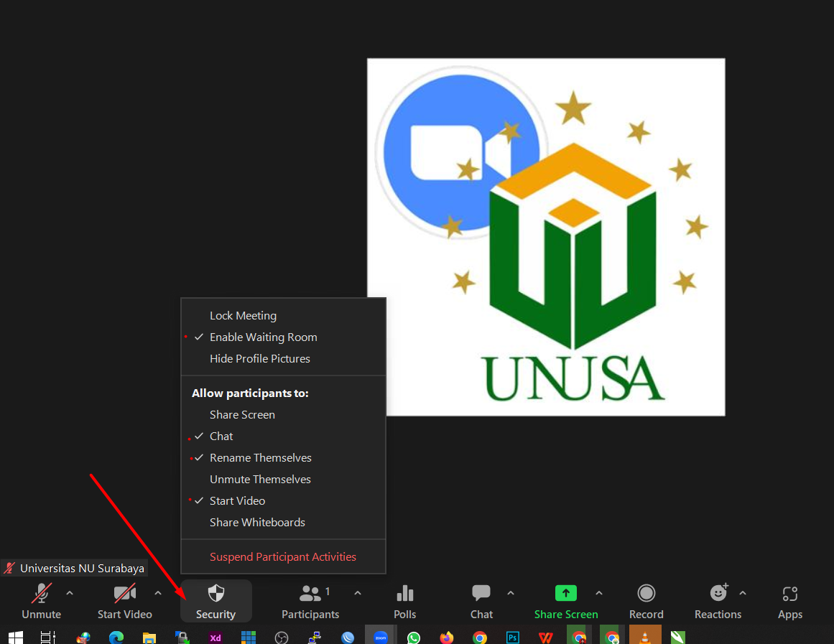Click the Unmute microphone icon
Screen dimensions: 834x644
pyautogui.click(x=42, y=593)
